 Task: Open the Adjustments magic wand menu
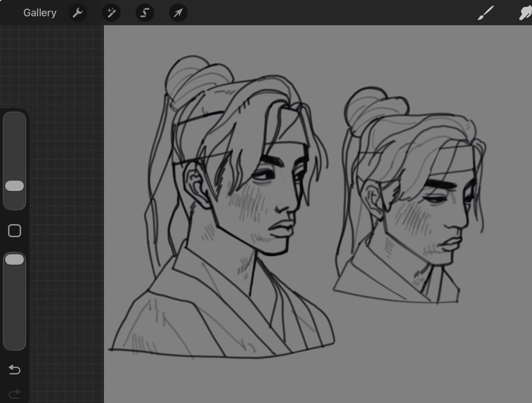[x=111, y=13]
